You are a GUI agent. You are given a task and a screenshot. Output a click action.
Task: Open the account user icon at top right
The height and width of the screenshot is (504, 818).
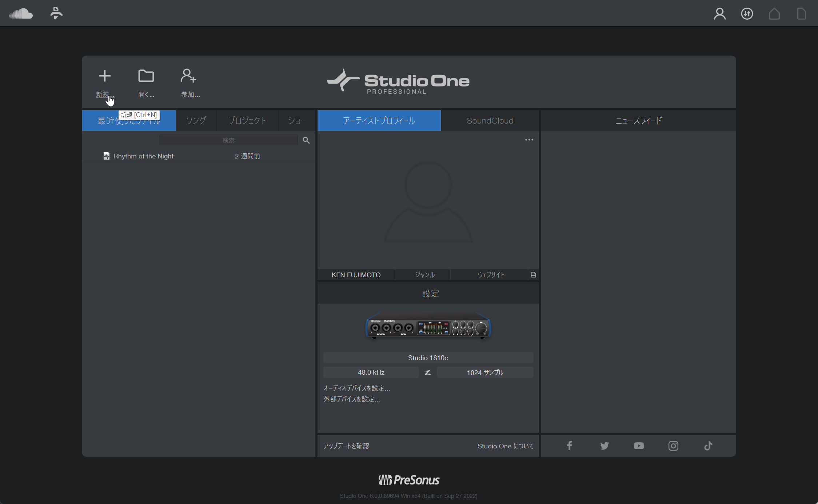[719, 14]
